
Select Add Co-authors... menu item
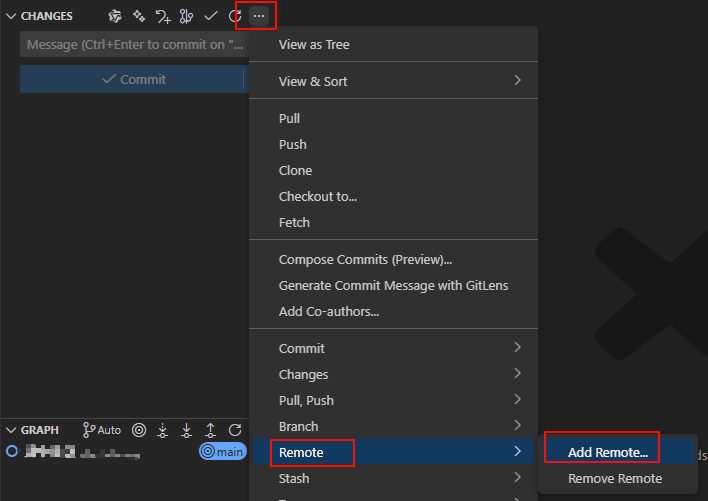(x=393, y=311)
